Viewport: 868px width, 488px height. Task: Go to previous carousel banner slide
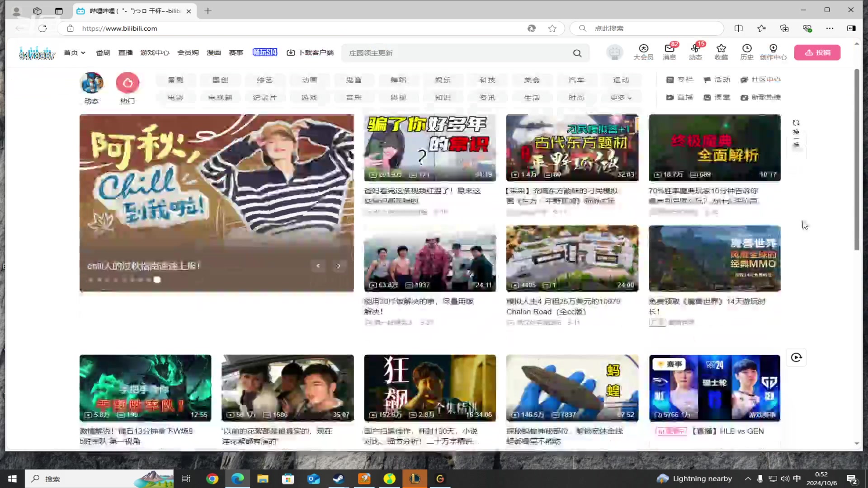click(318, 266)
